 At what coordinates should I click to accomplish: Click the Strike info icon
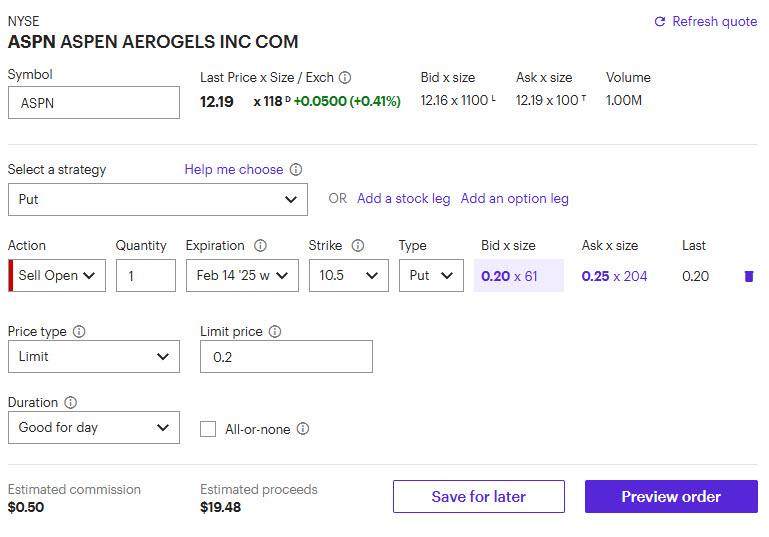point(358,245)
